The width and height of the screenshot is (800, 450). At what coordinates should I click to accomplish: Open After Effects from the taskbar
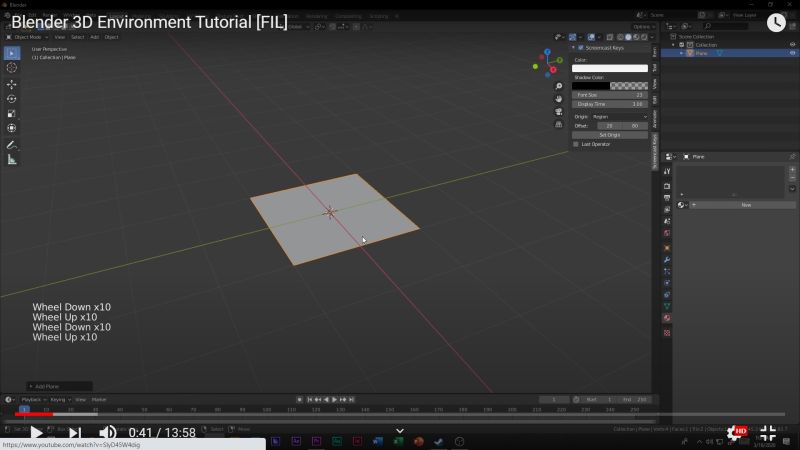(x=296, y=442)
